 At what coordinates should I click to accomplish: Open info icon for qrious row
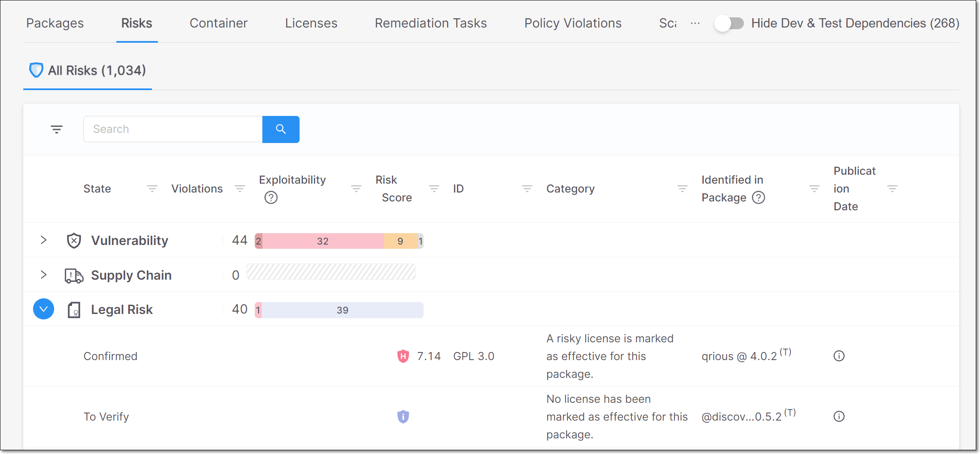(839, 356)
